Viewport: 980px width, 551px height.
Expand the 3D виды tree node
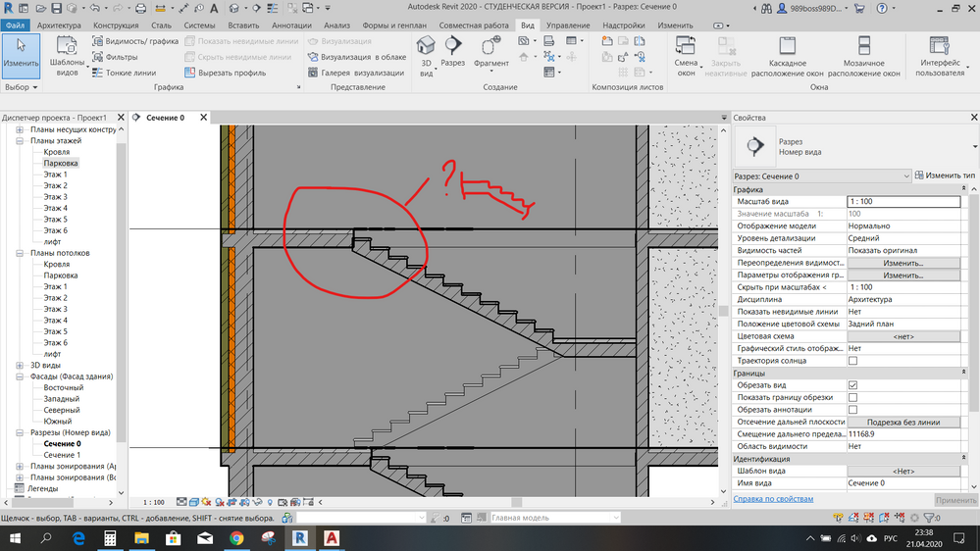(x=20, y=365)
